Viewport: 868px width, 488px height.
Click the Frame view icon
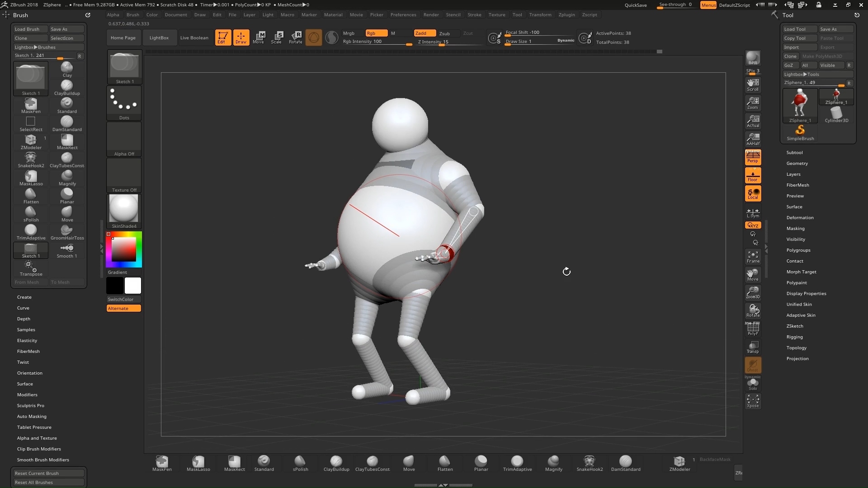(753, 257)
